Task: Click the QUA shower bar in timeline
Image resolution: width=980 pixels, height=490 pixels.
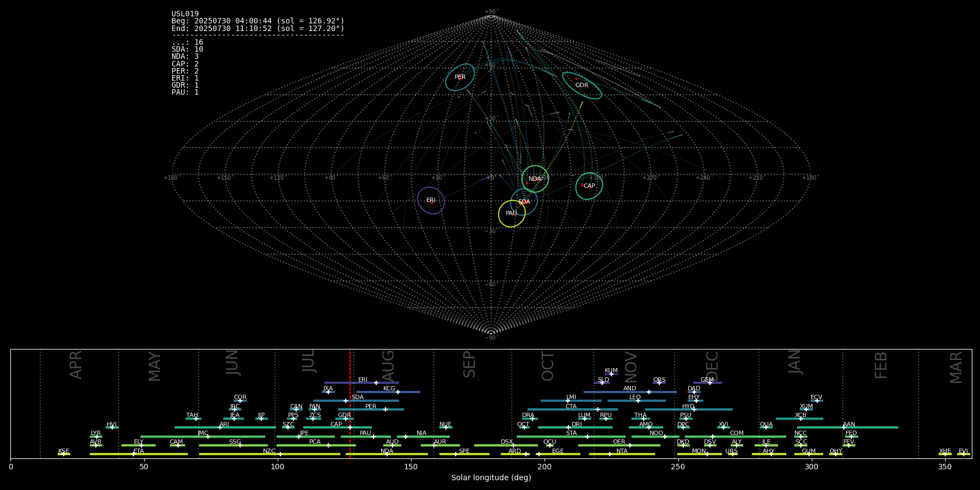Action: coord(767,427)
